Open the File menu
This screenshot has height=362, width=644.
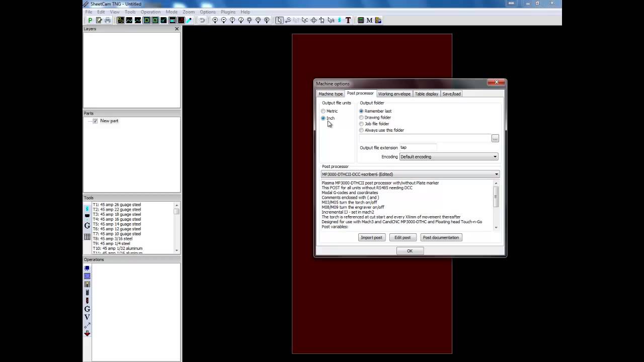89,12
